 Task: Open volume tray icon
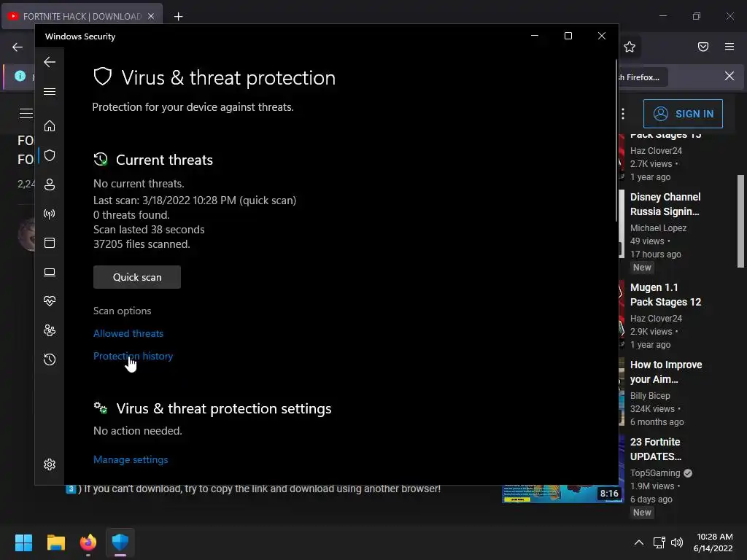(x=677, y=542)
